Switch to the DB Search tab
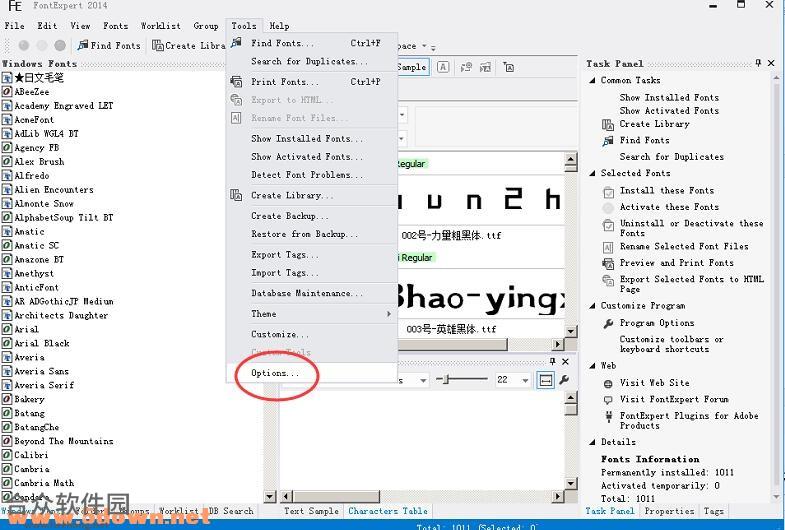 [231, 511]
